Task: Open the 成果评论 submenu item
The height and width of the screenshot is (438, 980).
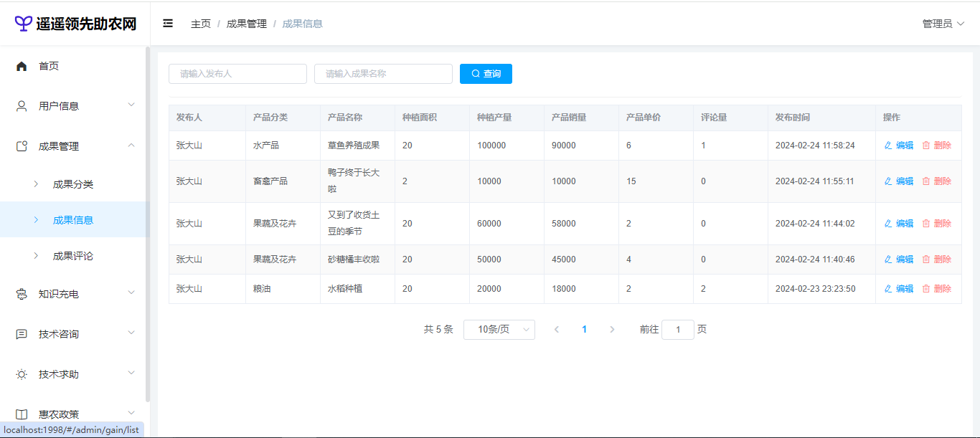Action: point(73,256)
